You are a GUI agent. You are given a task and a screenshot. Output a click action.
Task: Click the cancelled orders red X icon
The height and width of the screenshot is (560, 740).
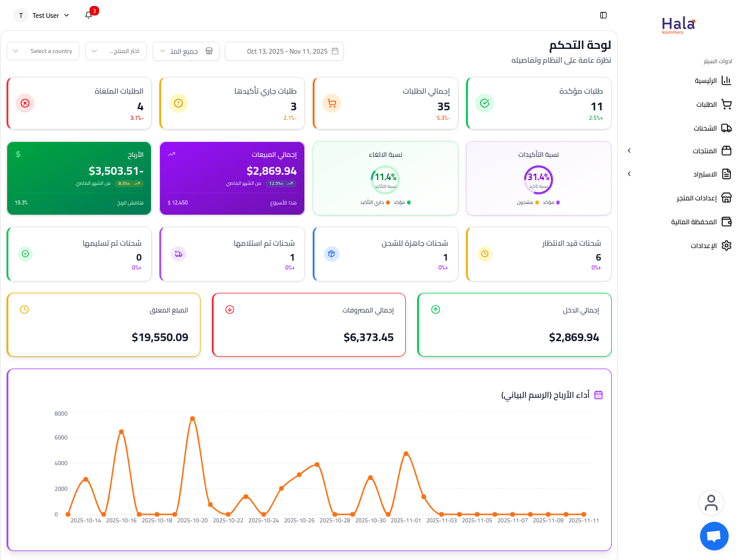[x=25, y=103]
